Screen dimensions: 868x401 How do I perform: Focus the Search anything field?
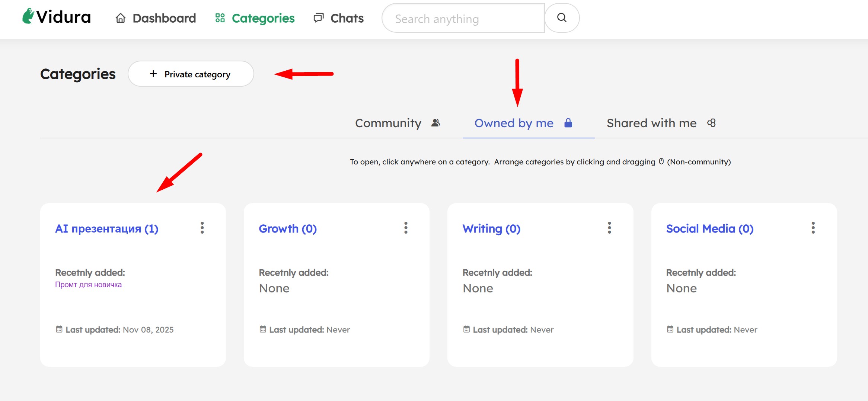(x=463, y=18)
